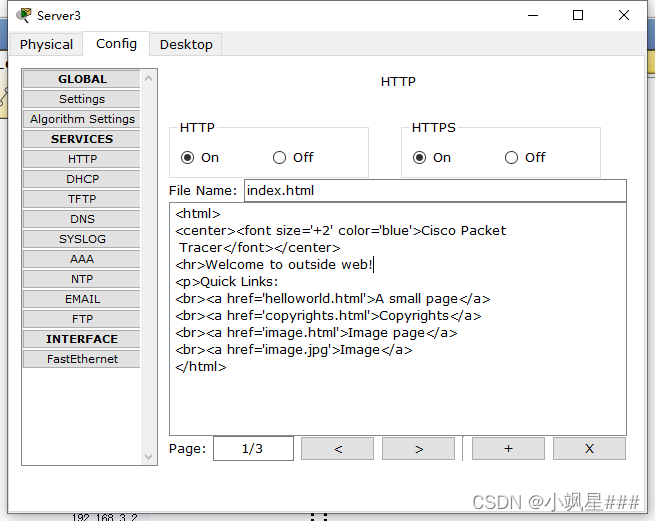Click the image.html line in editor

(316, 333)
